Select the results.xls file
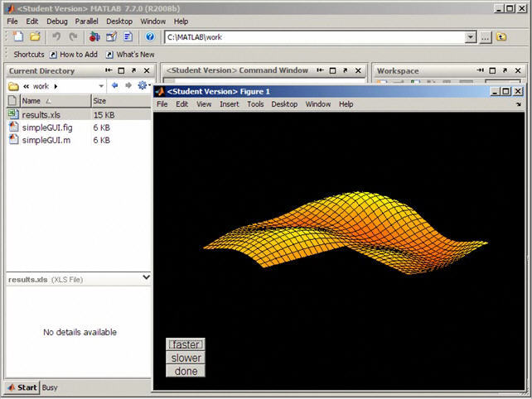 tap(79, 114)
